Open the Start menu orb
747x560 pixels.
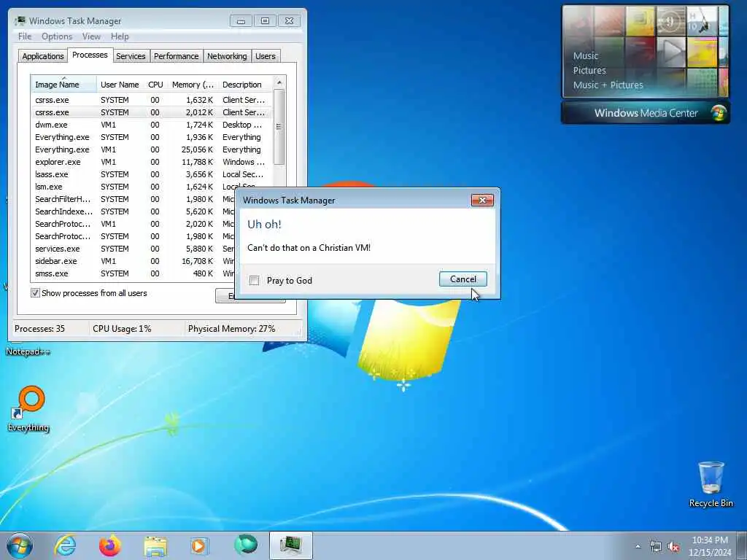click(20, 545)
